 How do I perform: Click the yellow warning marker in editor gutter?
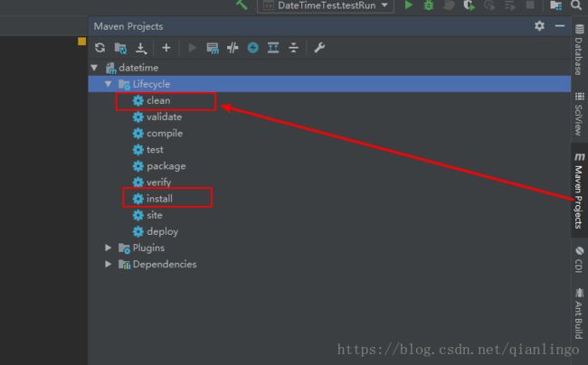pyautogui.click(x=81, y=42)
